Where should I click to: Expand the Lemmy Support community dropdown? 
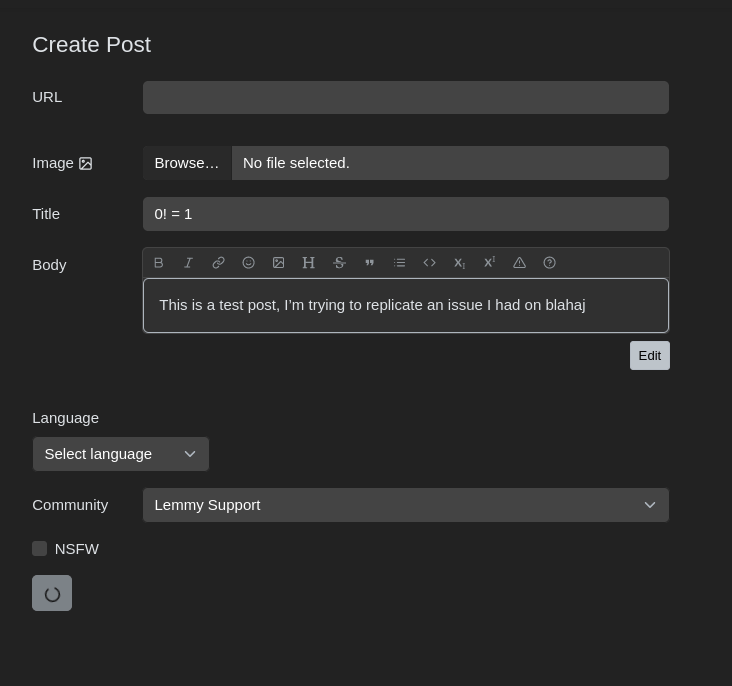tap(405, 505)
